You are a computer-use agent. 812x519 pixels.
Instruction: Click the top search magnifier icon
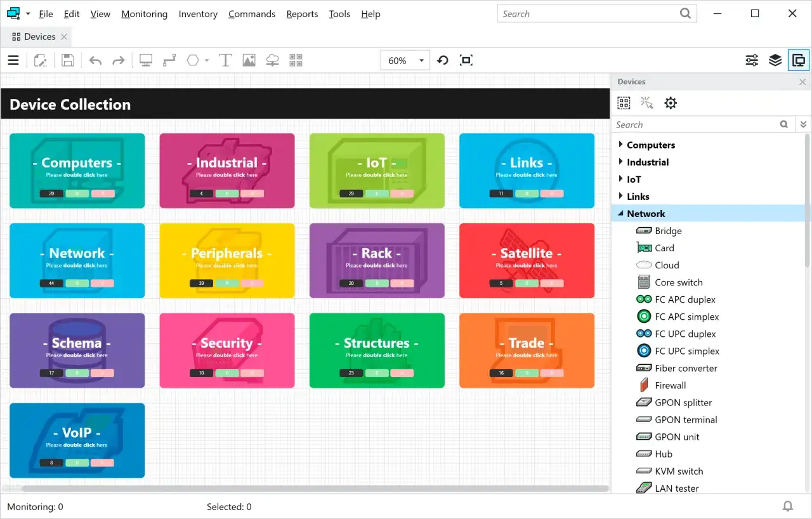pyautogui.click(x=685, y=13)
